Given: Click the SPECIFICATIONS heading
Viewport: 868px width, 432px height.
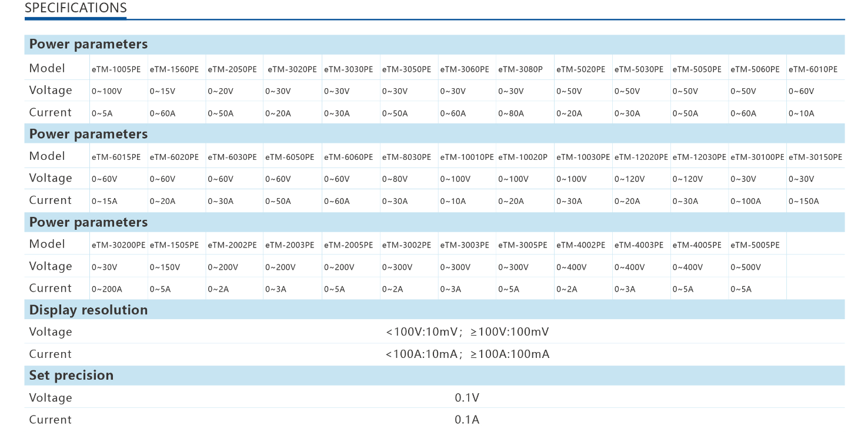Looking at the screenshot, I should (76, 8).
